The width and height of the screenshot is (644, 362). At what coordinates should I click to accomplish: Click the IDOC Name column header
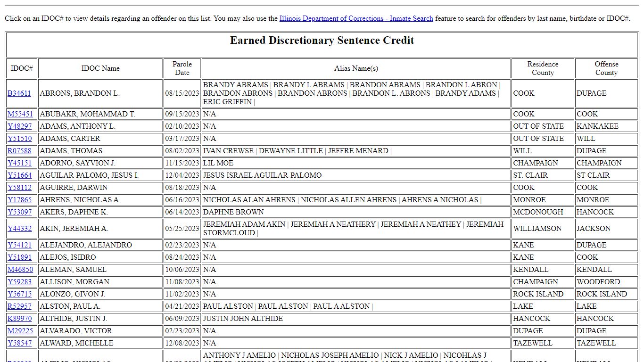100,68
